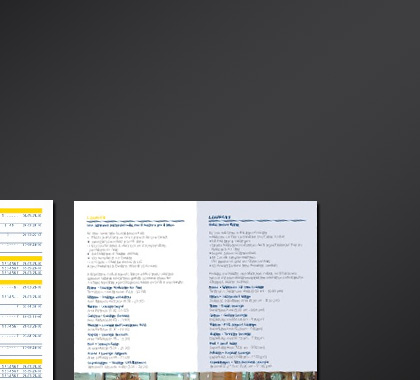
Task: Click the photo strip beneath the light-blue page
Action: pos(257,376)
